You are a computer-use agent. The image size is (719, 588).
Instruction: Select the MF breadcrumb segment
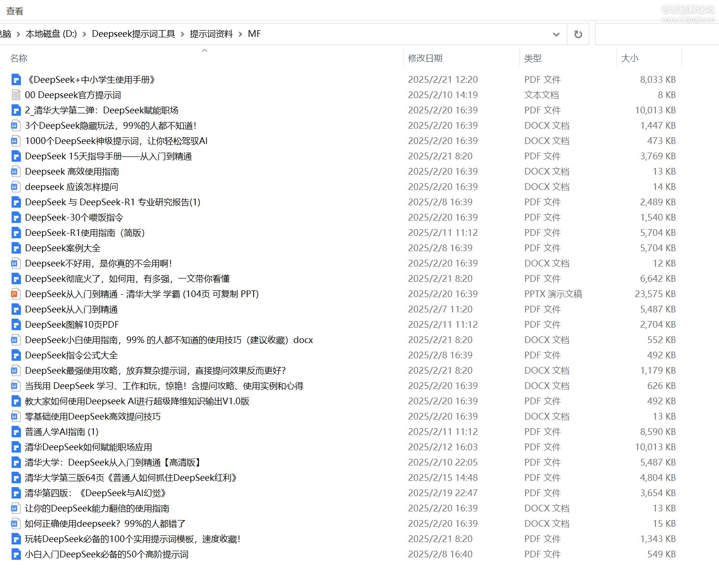254,34
